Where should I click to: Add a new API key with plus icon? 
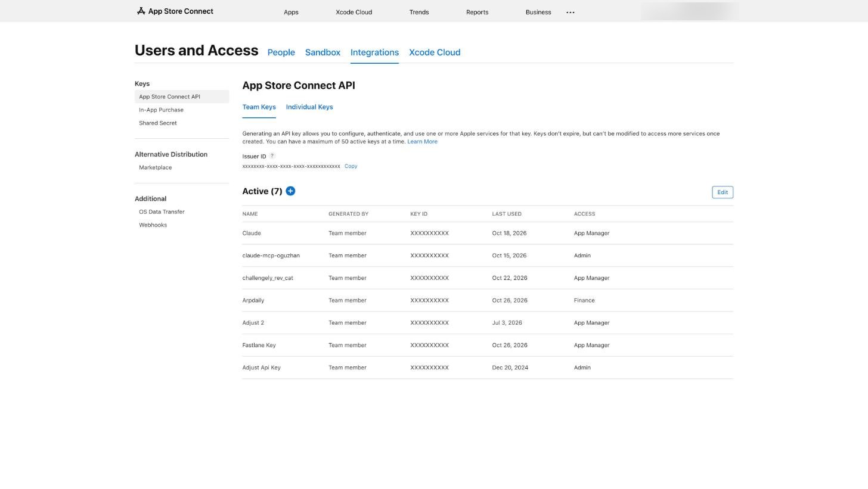290,191
